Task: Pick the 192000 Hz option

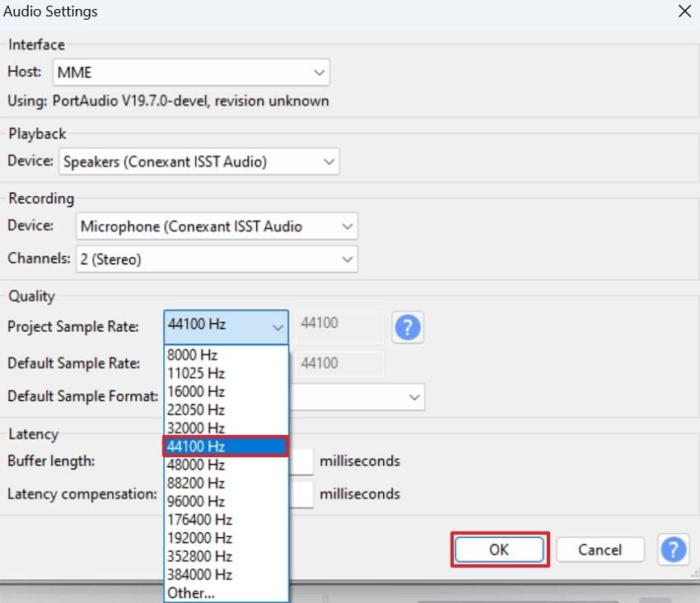Action: click(x=226, y=538)
